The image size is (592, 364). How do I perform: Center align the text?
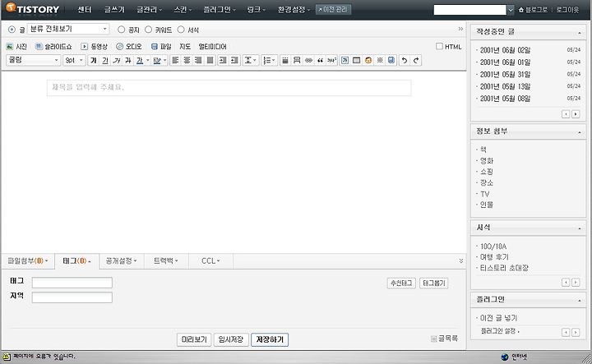[x=187, y=60]
